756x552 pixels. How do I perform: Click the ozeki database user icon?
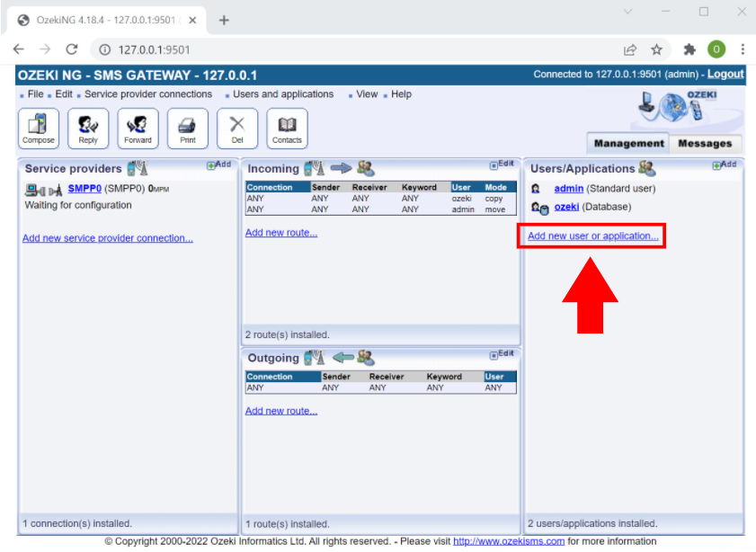coord(539,208)
